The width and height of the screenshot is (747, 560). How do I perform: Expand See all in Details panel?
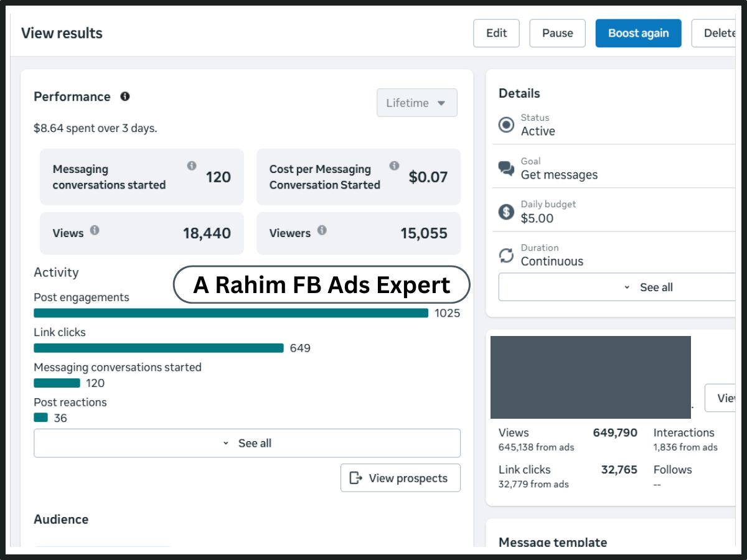pyautogui.click(x=616, y=287)
